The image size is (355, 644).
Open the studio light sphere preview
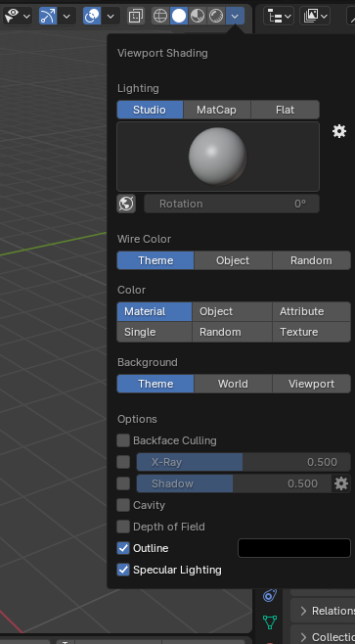coord(218,157)
